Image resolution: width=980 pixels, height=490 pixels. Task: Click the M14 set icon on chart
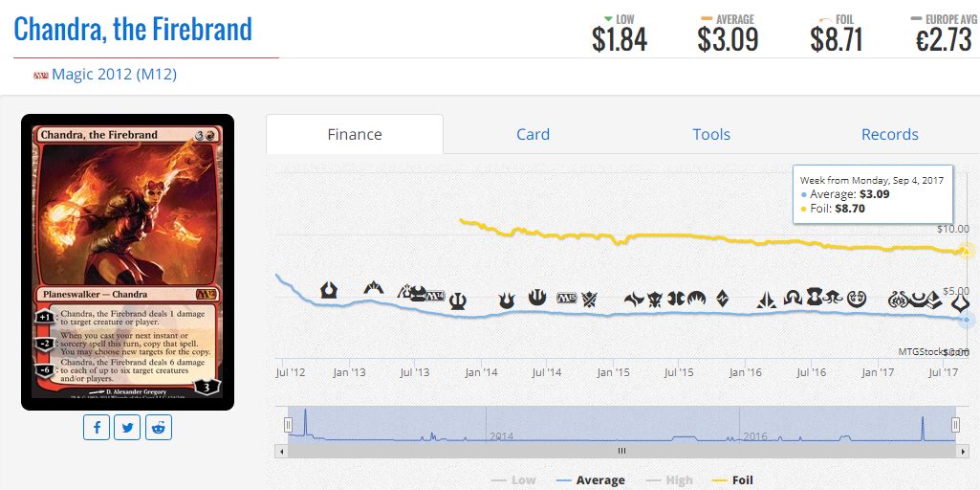[x=436, y=297]
